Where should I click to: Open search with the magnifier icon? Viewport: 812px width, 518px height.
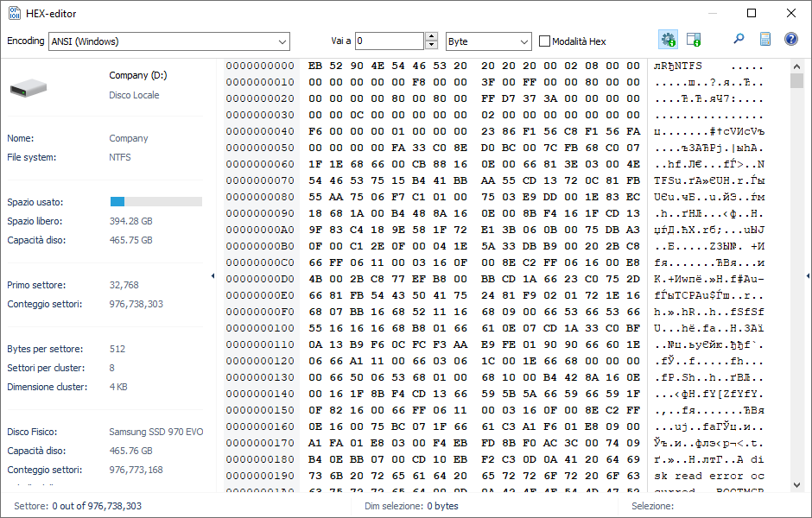(739, 39)
